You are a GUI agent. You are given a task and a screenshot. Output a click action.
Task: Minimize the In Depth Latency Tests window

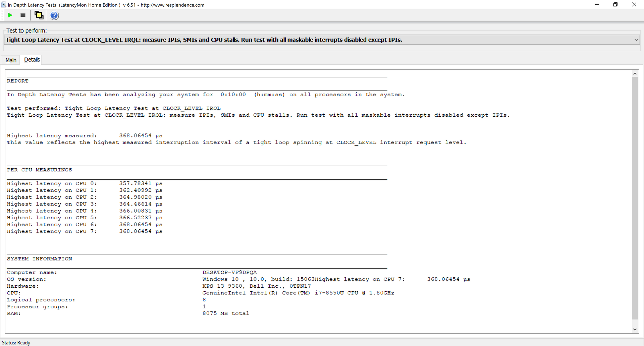click(x=597, y=5)
